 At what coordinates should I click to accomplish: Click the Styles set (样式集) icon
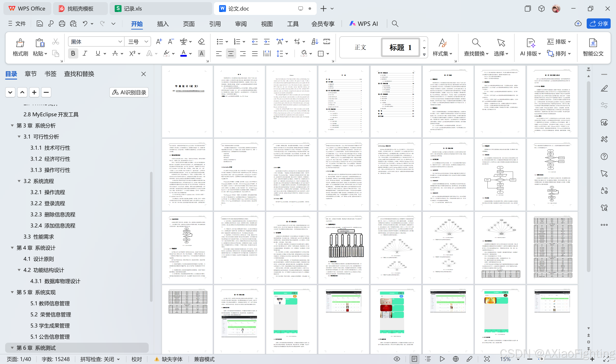442,43
